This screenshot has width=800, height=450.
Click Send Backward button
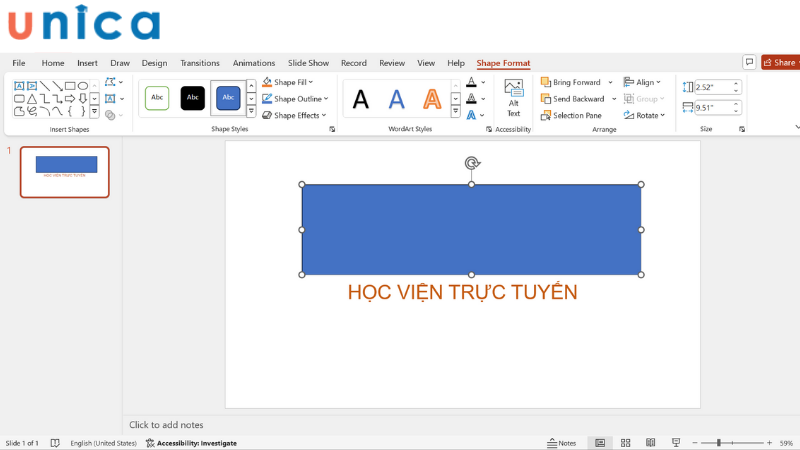572,99
